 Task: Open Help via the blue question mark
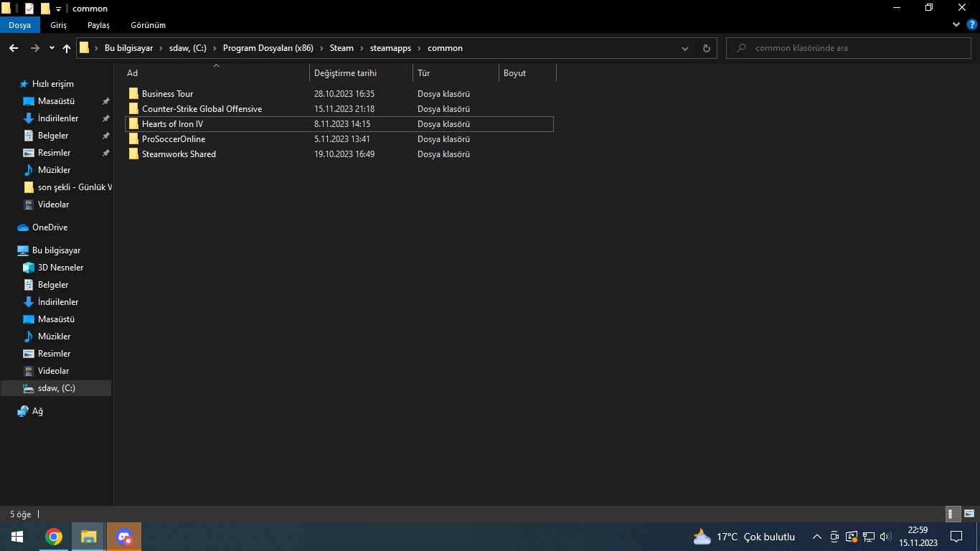(x=972, y=24)
